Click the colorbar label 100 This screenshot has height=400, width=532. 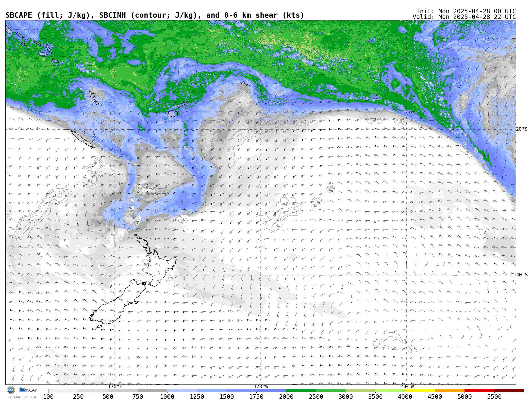pos(48,397)
